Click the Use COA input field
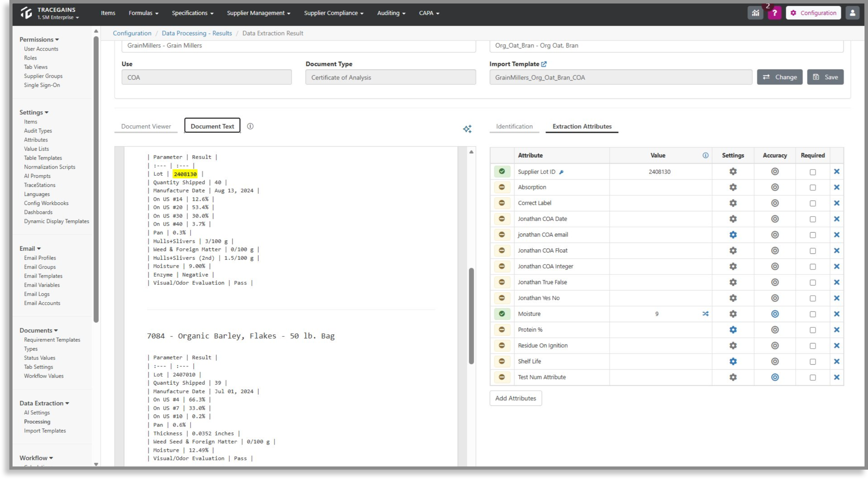 click(x=207, y=77)
